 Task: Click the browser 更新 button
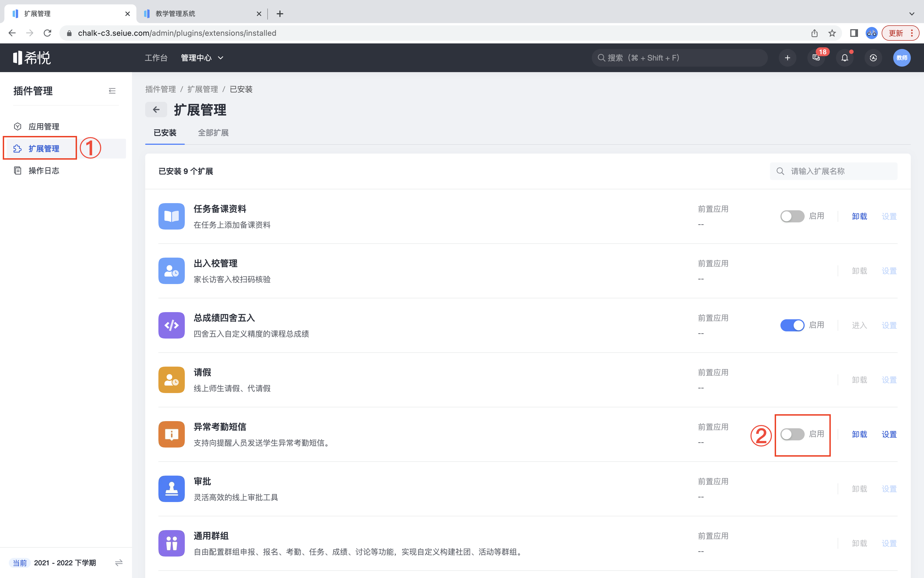[896, 33]
